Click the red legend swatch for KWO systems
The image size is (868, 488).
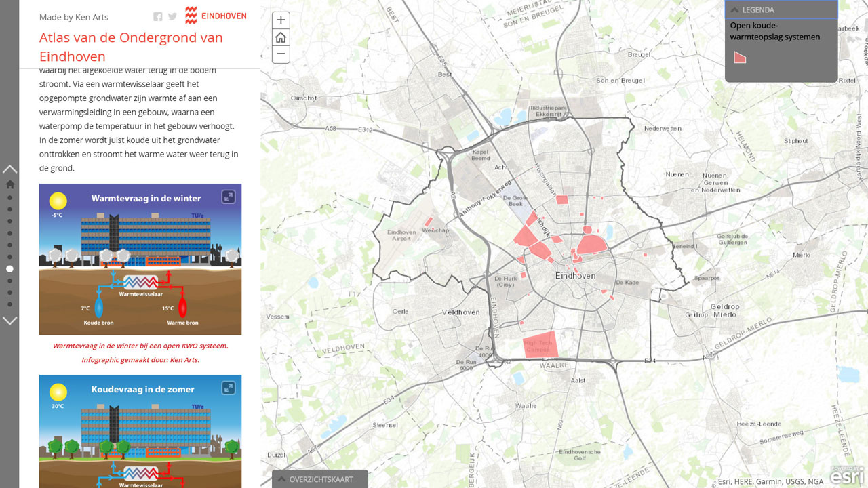pyautogui.click(x=740, y=58)
